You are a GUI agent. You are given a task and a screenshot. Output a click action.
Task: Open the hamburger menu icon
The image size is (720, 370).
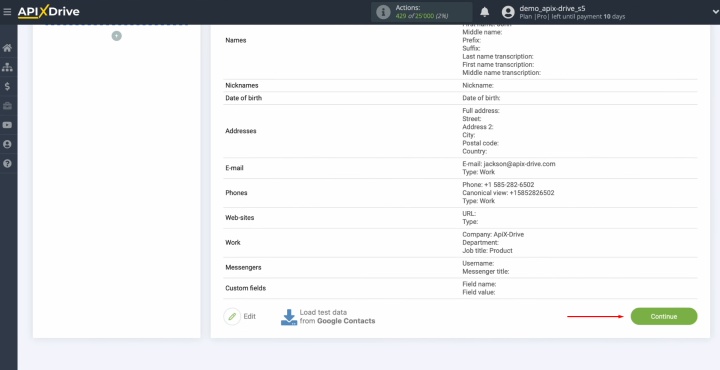[x=7, y=12]
